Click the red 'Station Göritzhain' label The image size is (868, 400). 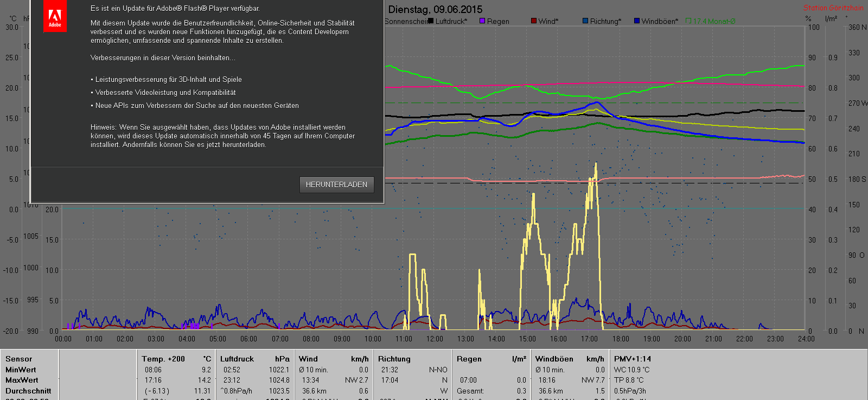[x=833, y=8]
